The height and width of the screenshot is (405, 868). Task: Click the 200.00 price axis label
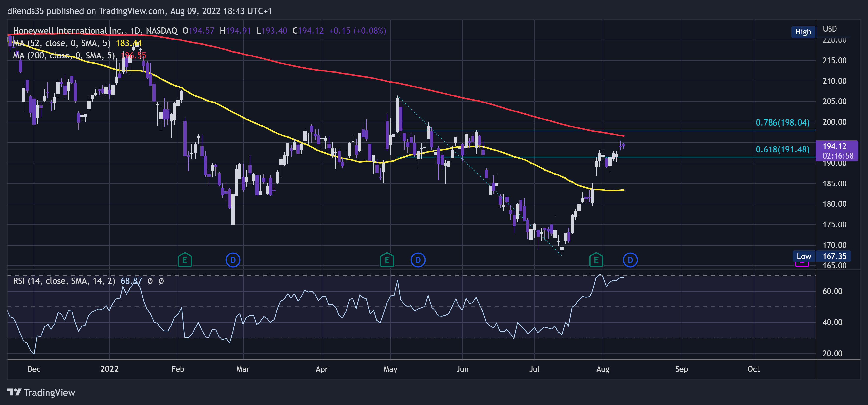[834, 122]
